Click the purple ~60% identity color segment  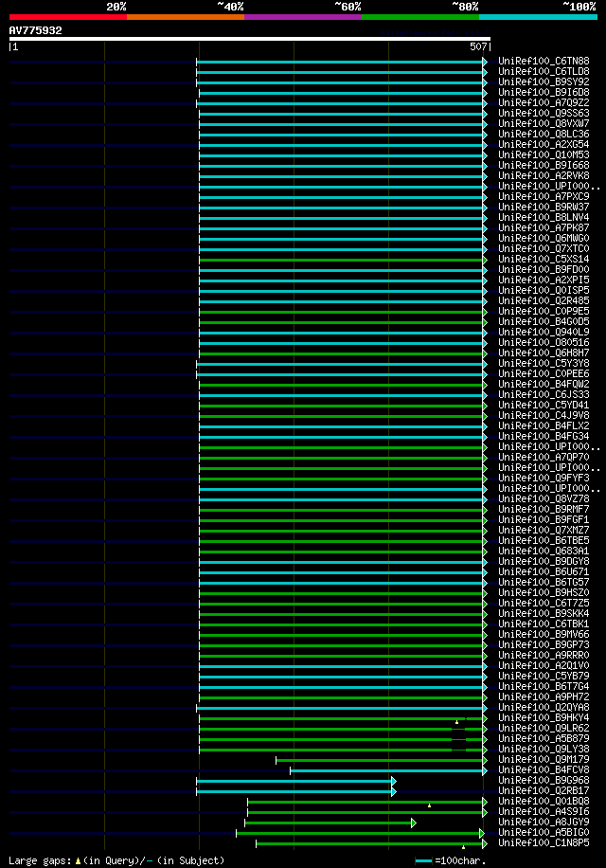303,17
